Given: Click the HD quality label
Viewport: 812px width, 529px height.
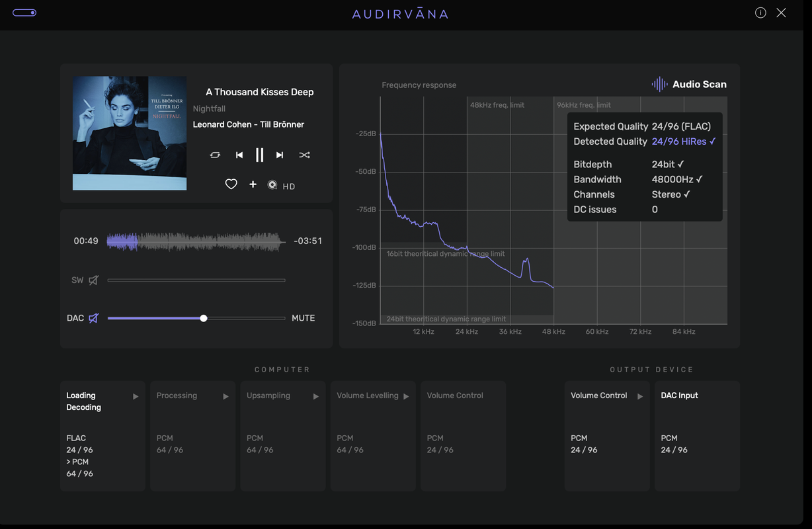Looking at the screenshot, I should (289, 186).
